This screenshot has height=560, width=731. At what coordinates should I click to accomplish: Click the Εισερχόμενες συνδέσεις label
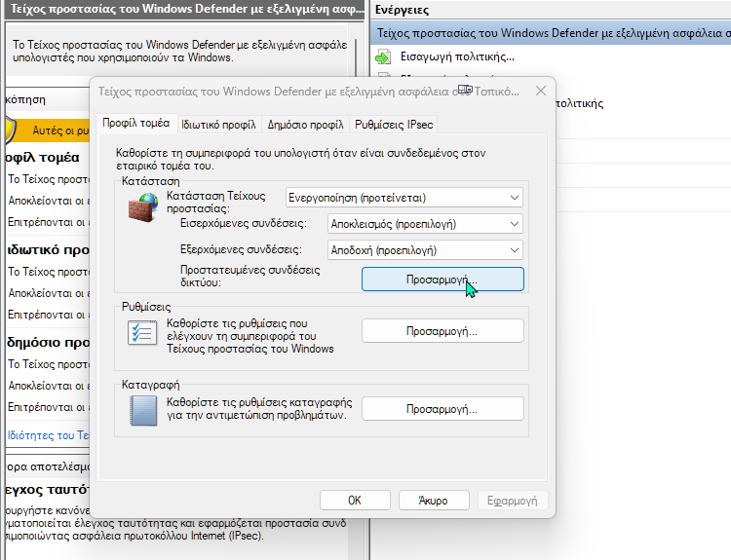click(x=244, y=223)
